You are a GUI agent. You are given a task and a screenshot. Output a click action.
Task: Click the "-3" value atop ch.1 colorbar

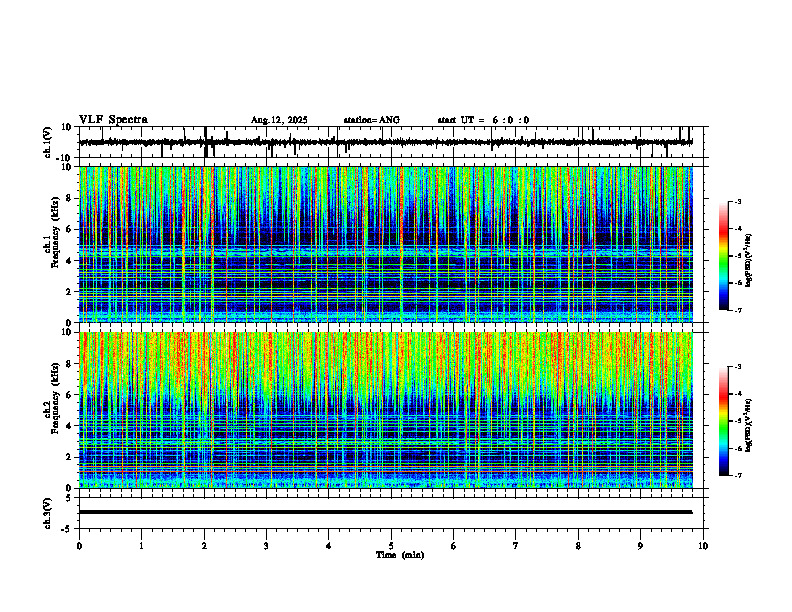737,201
